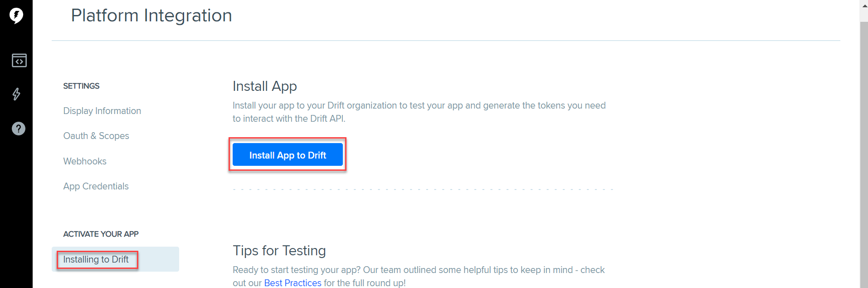Viewport: 868px width, 288px height.
Task: Click the ACTIVATE YOUR APP section label
Action: click(101, 234)
